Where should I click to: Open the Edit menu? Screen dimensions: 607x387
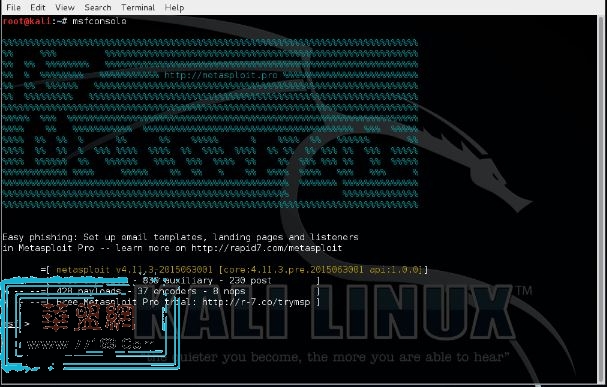click(38, 7)
